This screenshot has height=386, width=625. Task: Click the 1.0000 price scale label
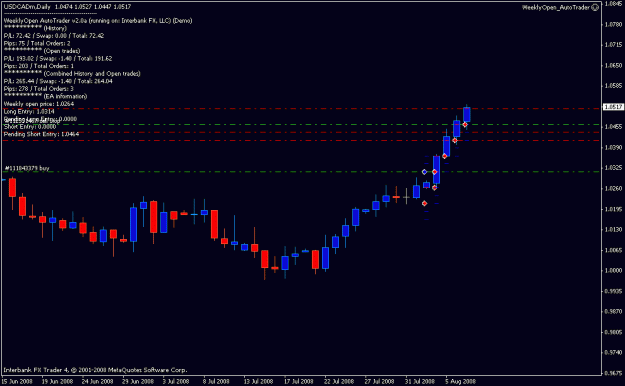(614, 270)
